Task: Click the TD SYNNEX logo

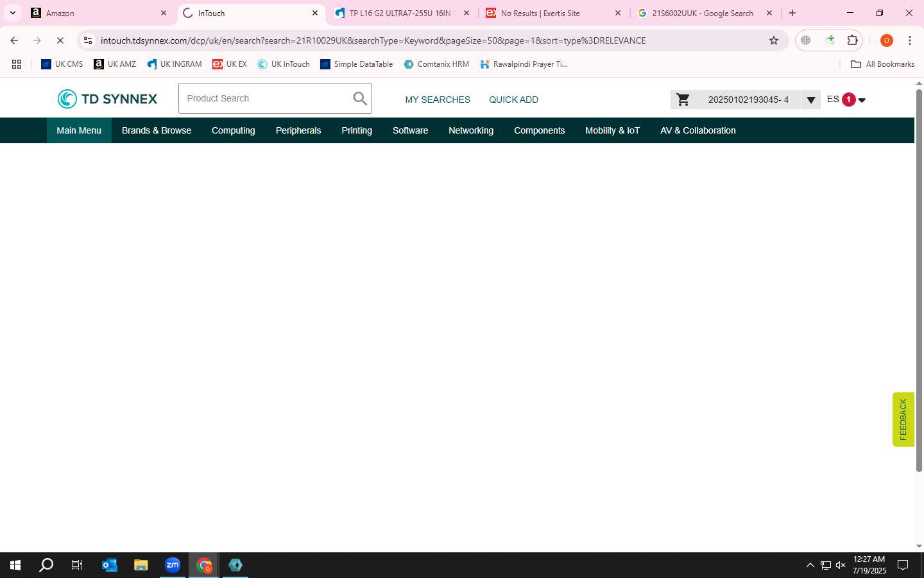Action: point(107,99)
